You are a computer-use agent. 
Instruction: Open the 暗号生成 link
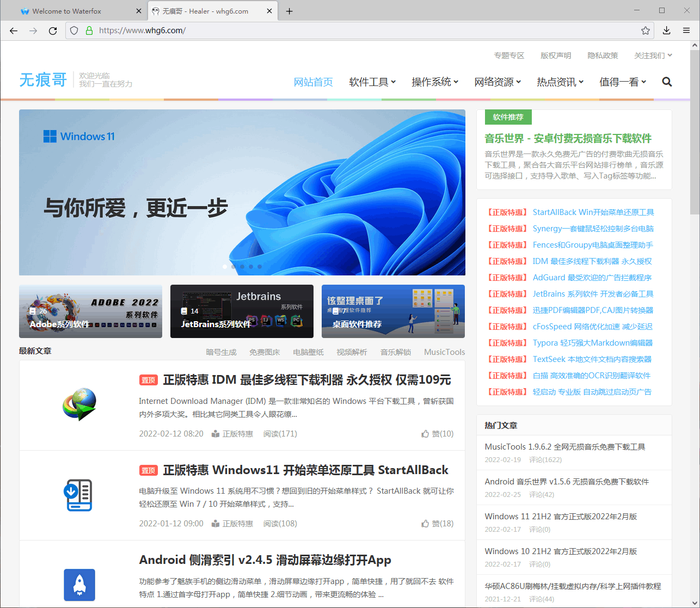221,352
